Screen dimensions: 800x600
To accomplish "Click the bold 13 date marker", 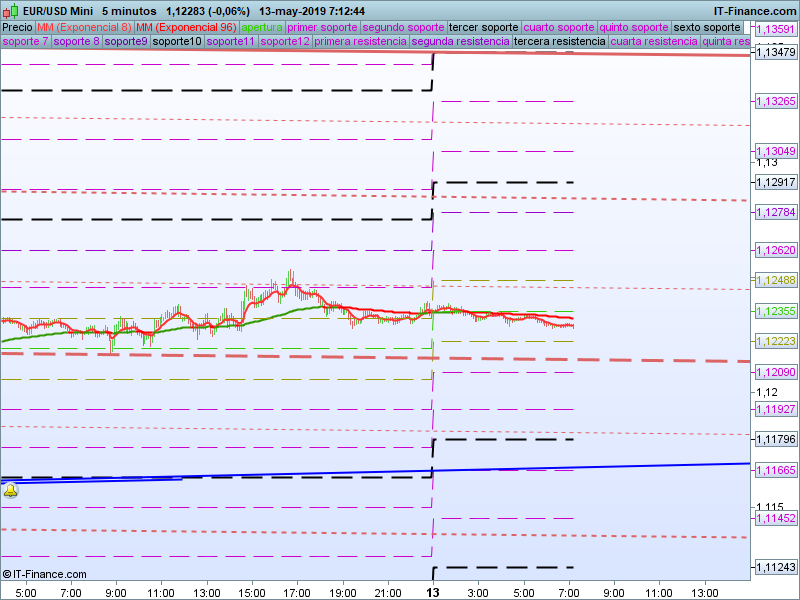I will pos(432,592).
